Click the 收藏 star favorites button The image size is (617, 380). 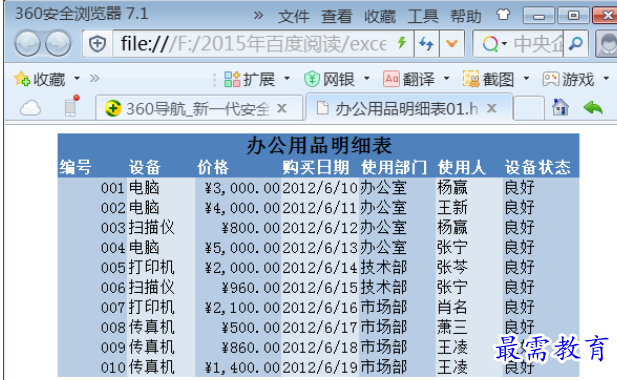pyautogui.click(x=40, y=79)
